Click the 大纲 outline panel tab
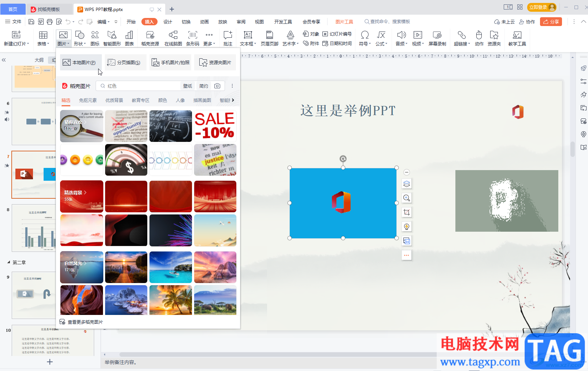This screenshot has width=588, height=371. (x=39, y=60)
